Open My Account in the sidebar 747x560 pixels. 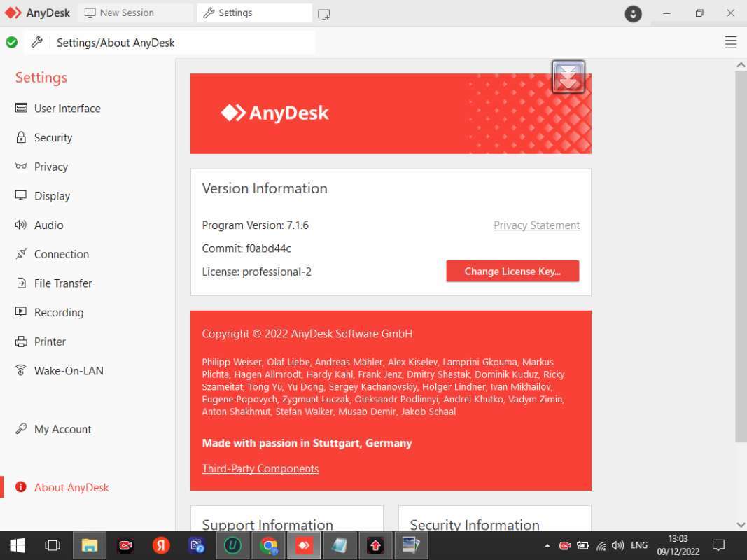(62, 429)
